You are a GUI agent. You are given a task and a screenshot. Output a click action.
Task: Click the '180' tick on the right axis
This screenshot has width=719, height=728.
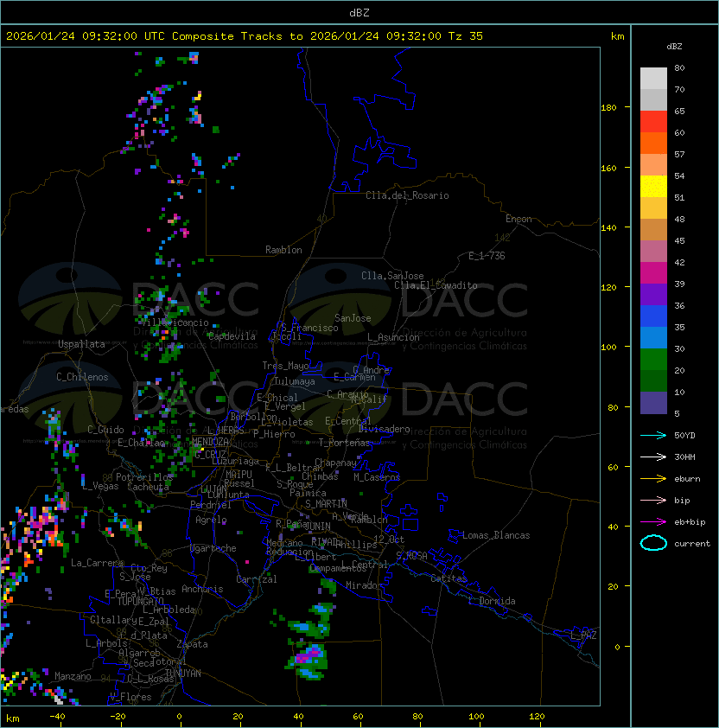[x=608, y=108]
